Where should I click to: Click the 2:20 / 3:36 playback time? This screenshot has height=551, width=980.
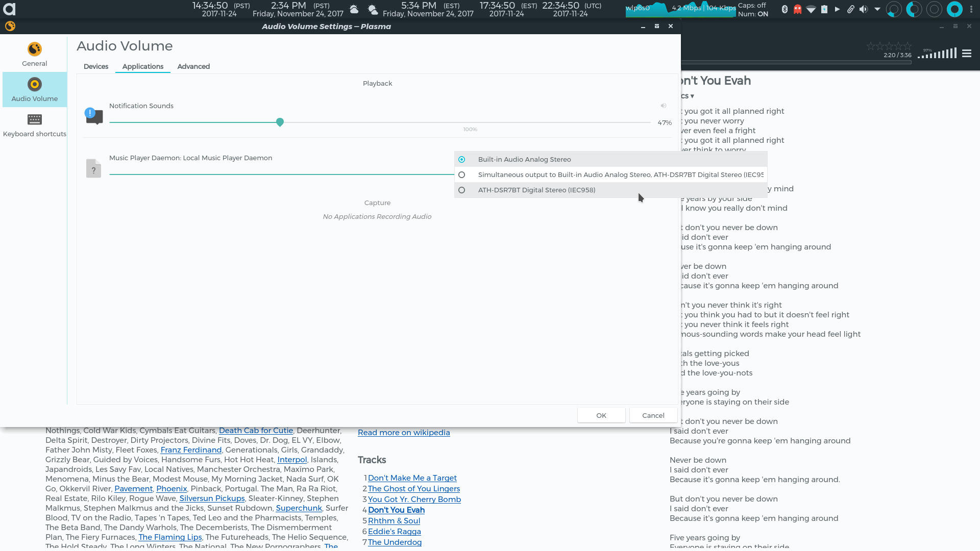897,55
